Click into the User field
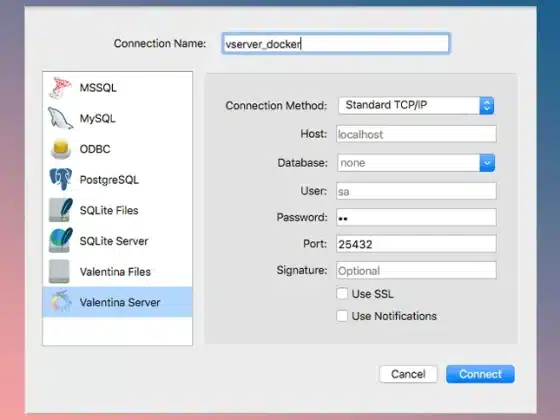The image size is (560, 420). 416,191
